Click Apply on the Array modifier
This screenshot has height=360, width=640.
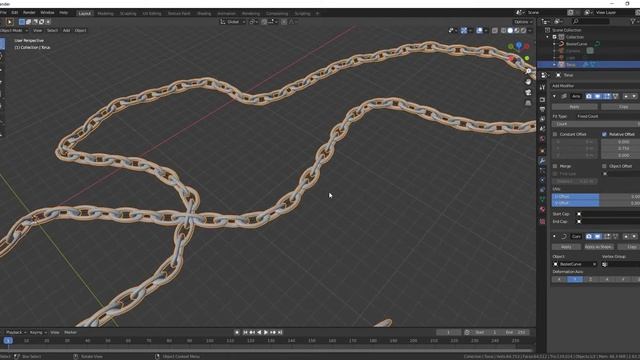(x=575, y=107)
